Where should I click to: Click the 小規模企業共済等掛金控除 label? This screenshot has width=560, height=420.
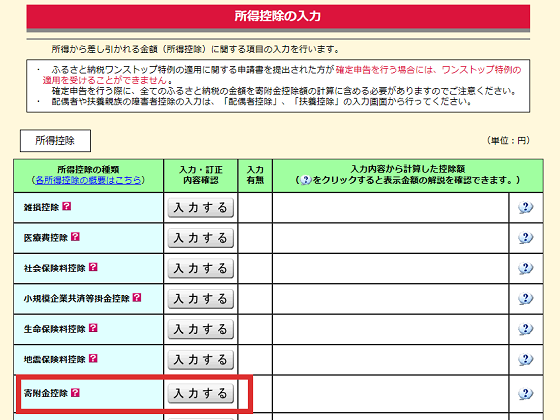click(76, 299)
